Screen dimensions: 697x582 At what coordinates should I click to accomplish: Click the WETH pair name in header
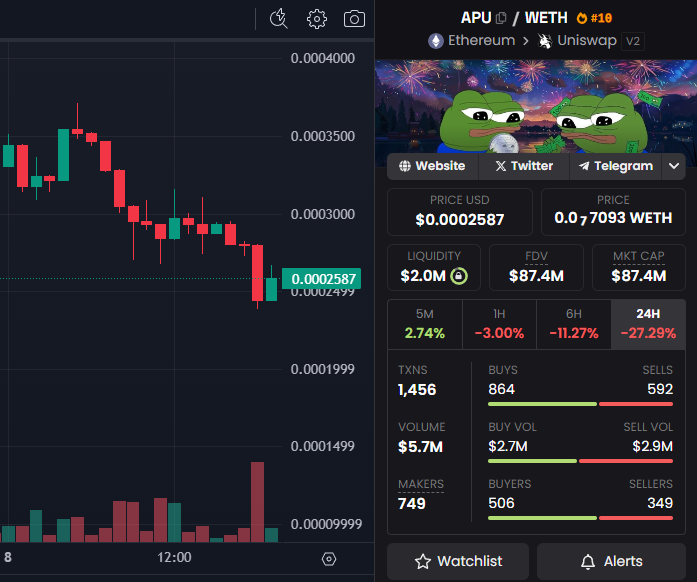(546, 18)
